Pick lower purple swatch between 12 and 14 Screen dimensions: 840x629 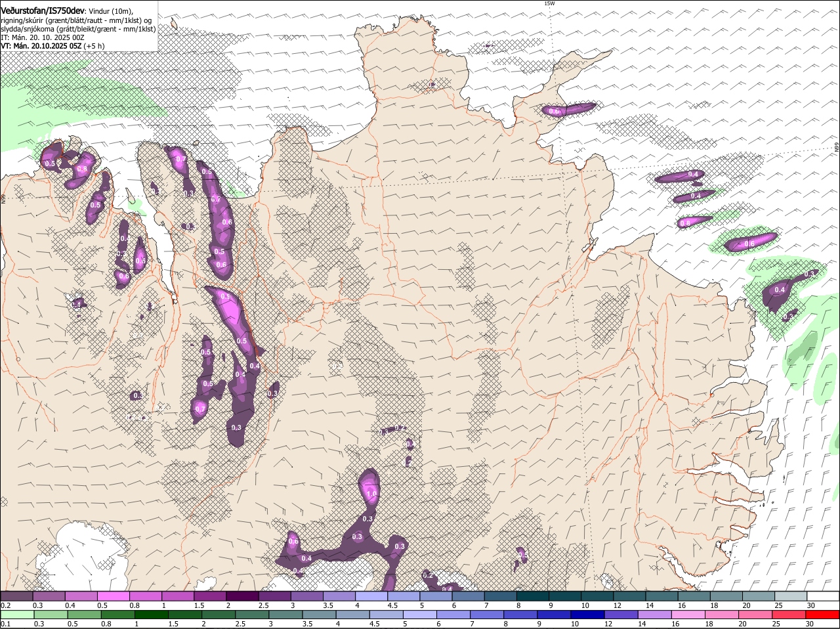point(622,615)
